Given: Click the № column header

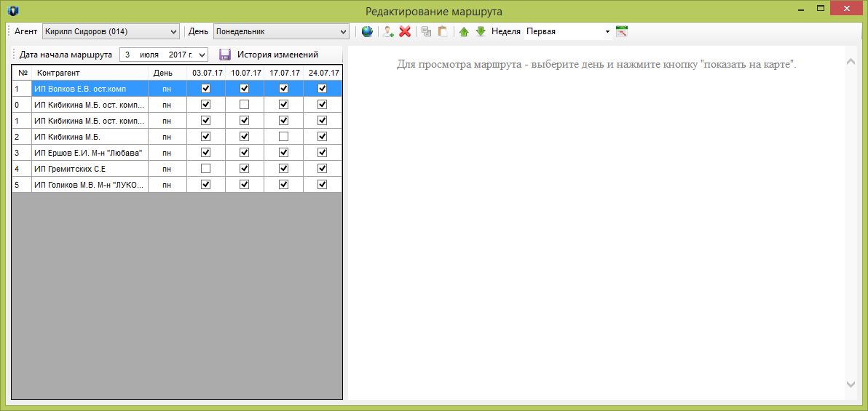Looking at the screenshot, I should 22,73.
